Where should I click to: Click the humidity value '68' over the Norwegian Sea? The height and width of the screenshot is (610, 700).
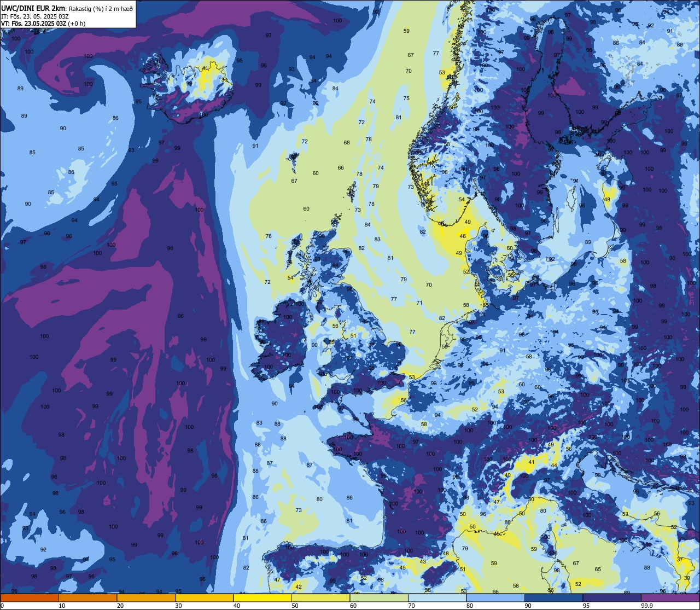pyautogui.click(x=347, y=143)
